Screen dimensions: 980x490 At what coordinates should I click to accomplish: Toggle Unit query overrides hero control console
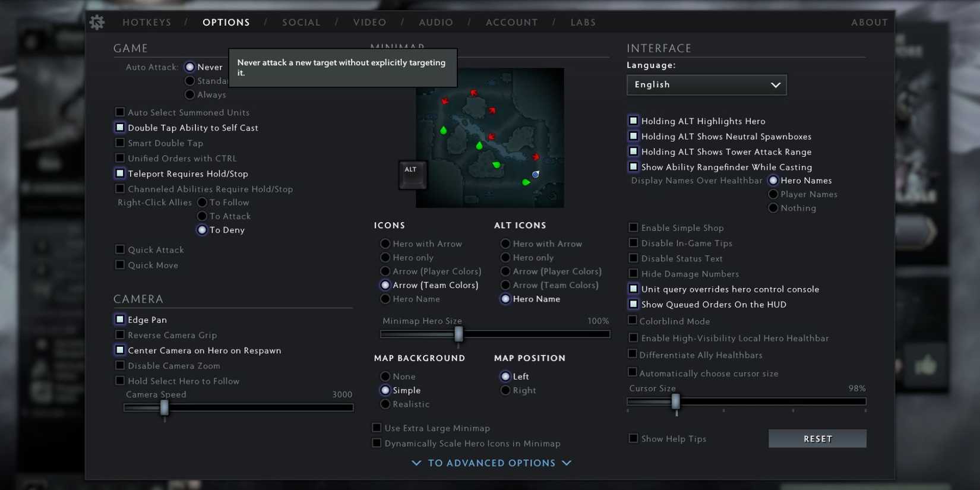[x=634, y=289]
